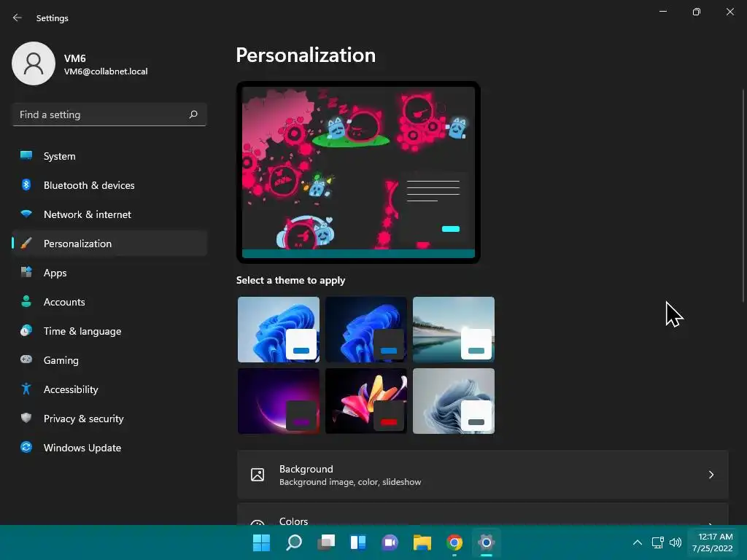The width and height of the screenshot is (747, 560).
Task: Click the System monitor icon
Action: pyautogui.click(x=26, y=155)
